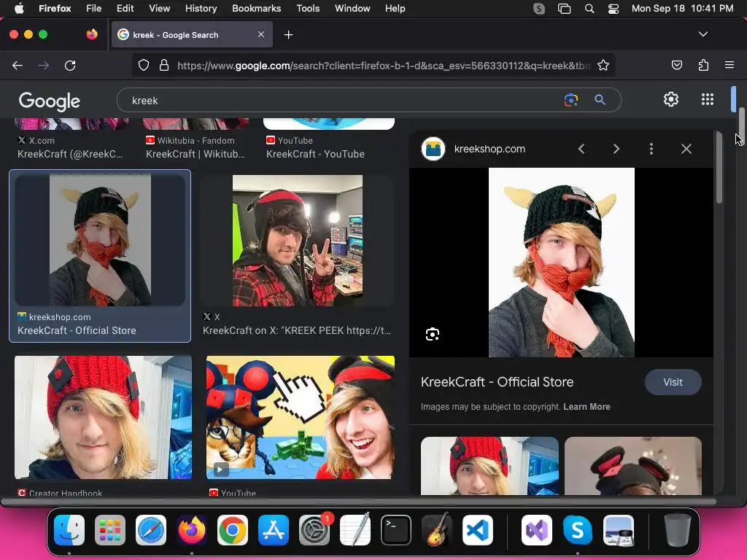Open Control Center in menu bar
The height and width of the screenshot is (560, 747).
[613, 8]
